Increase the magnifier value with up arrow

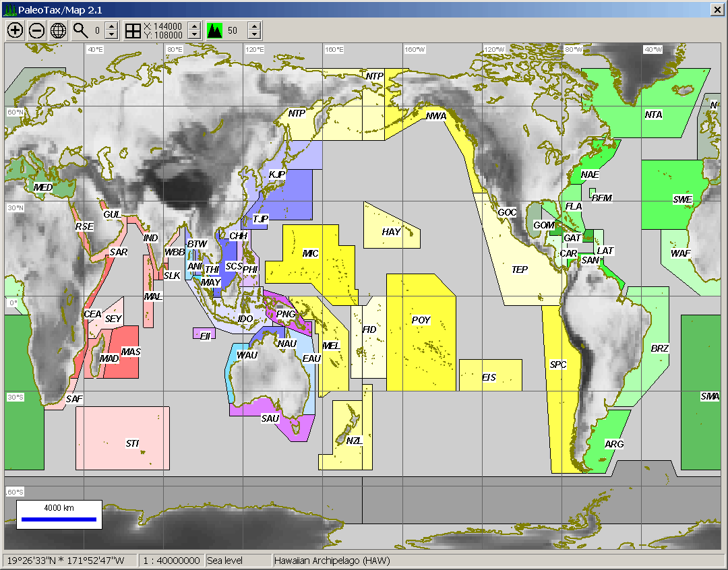pyautogui.click(x=112, y=26)
